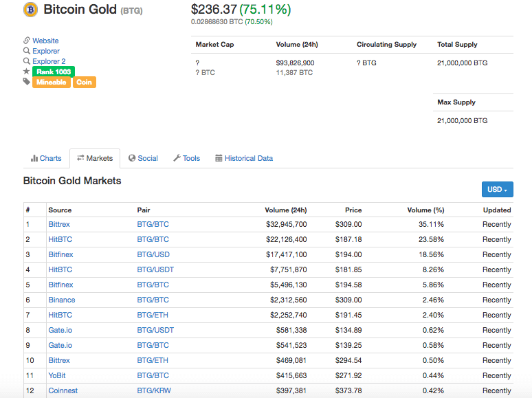Click the wrench icon on Tools tab

point(177,158)
